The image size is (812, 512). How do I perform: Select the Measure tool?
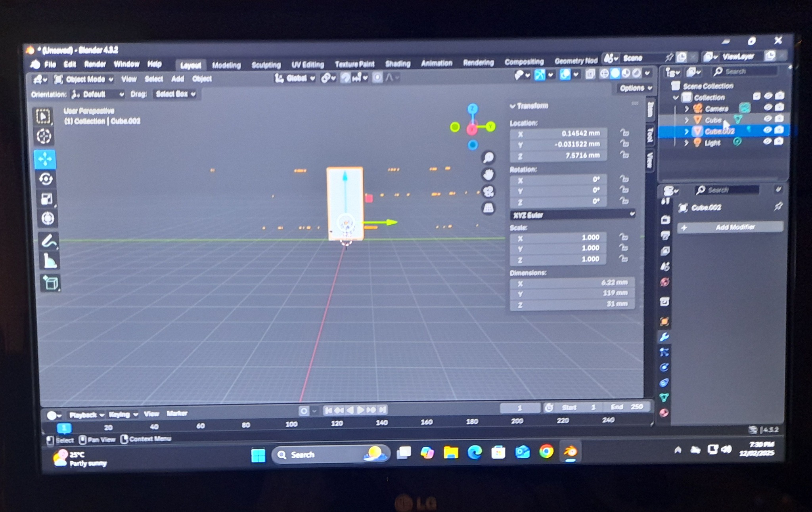[50, 261]
